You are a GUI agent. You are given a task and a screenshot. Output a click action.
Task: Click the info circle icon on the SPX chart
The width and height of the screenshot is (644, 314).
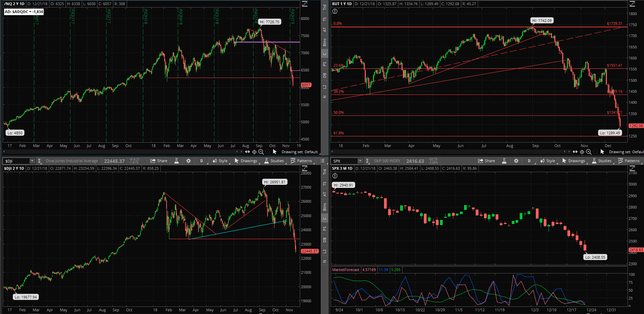tap(335, 176)
